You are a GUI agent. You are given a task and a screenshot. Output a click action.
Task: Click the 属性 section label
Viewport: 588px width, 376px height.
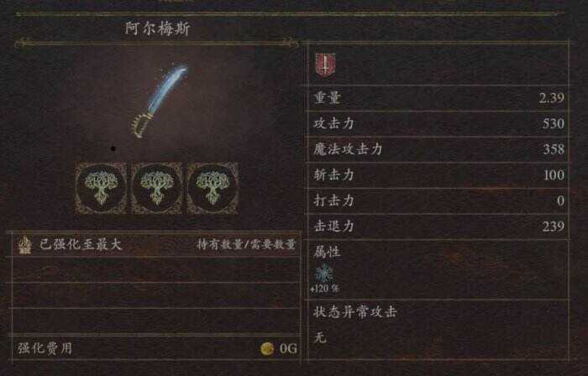coord(327,252)
